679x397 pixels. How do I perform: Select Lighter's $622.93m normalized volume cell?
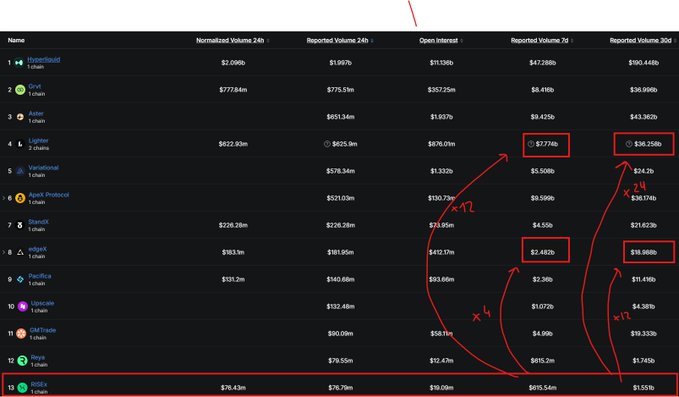pyautogui.click(x=233, y=144)
